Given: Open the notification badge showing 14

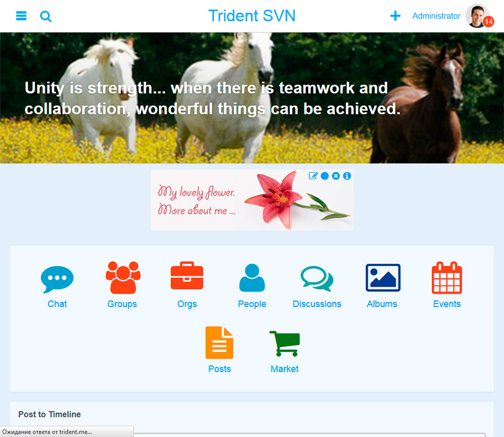Looking at the screenshot, I should click(488, 22).
